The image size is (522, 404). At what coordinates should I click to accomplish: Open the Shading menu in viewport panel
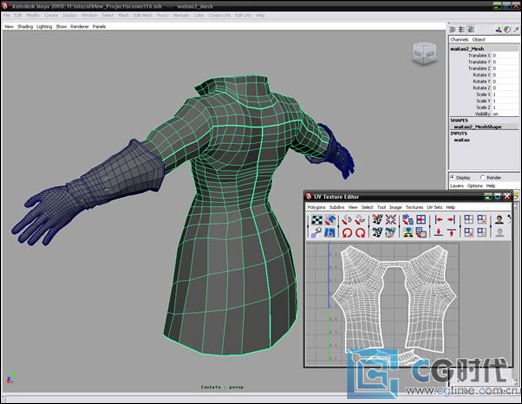click(x=25, y=27)
